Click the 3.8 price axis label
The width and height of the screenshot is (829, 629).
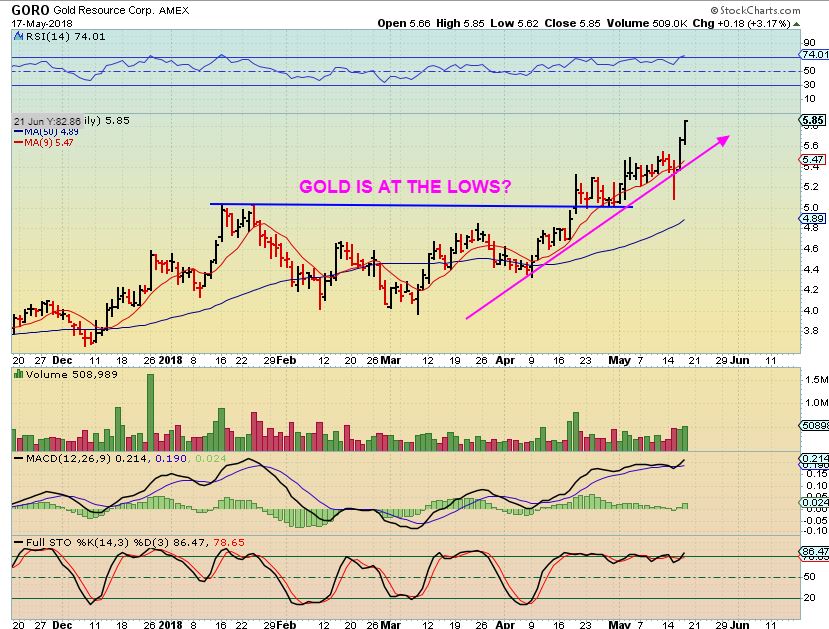pyautogui.click(x=811, y=331)
